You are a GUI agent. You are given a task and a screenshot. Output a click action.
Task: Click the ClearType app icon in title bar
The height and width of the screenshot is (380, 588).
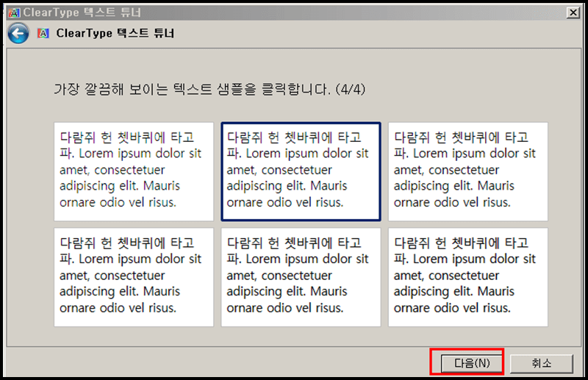[14, 12]
